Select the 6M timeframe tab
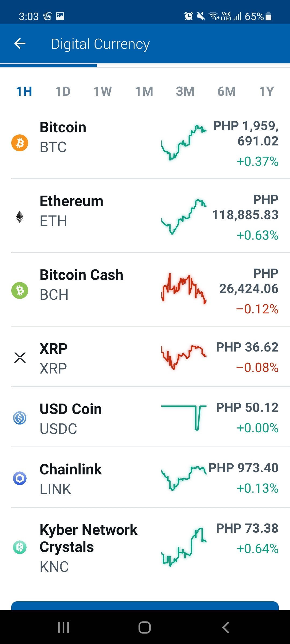Viewport: 290px width, 644px height. (x=226, y=92)
